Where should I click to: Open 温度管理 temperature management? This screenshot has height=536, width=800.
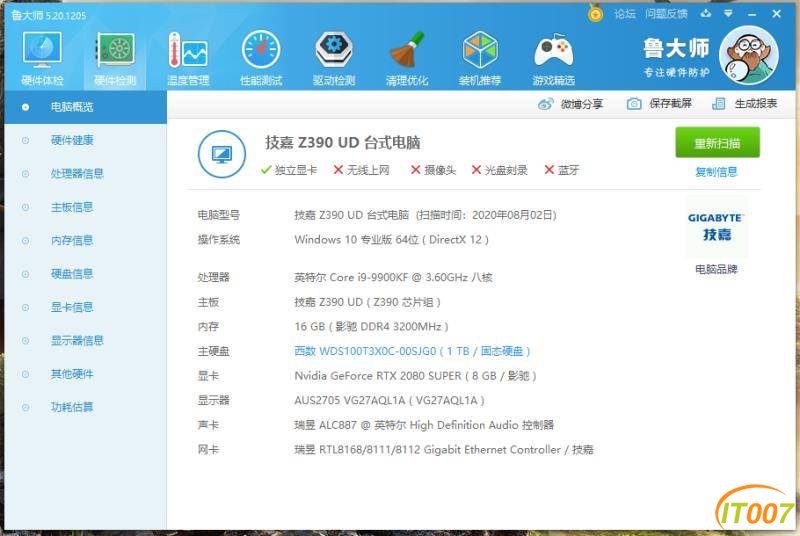pyautogui.click(x=188, y=59)
